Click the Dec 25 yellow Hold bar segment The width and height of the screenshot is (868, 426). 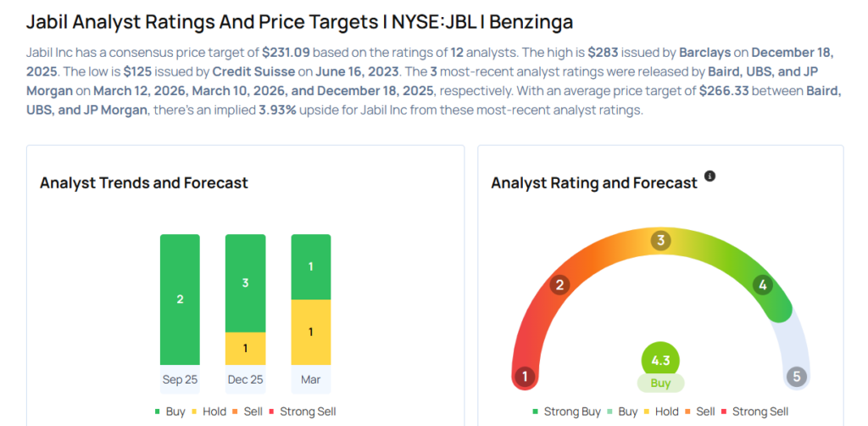coord(245,348)
